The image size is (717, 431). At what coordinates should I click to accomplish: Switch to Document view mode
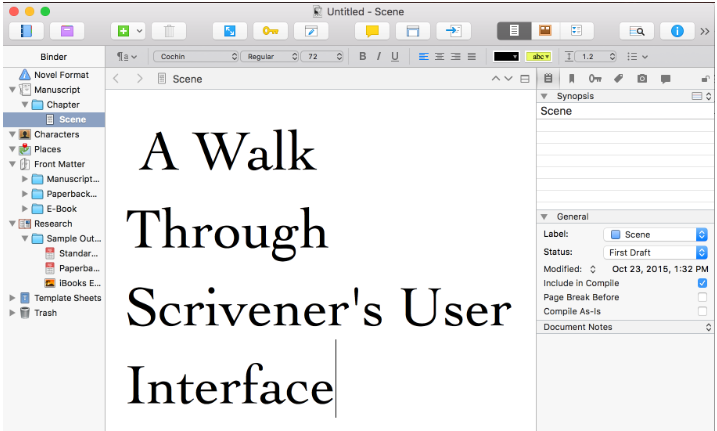coord(514,31)
